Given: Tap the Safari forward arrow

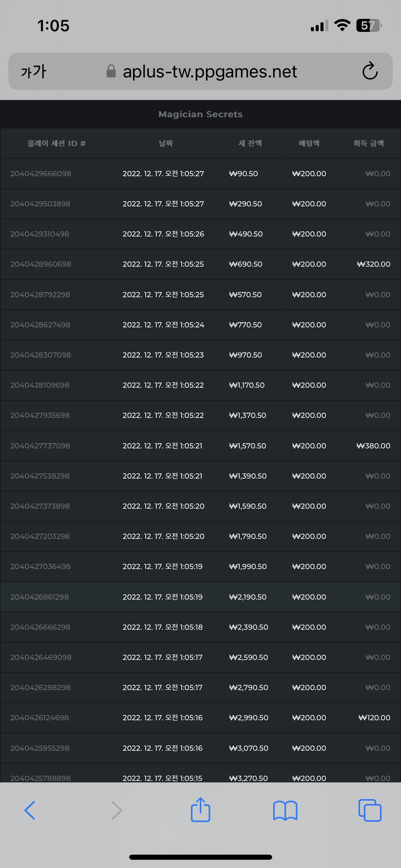Looking at the screenshot, I should tap(117, 810).
